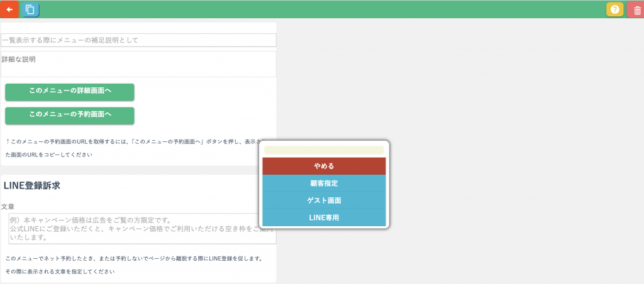Open help via the yellow question mark icon
644x284 pixels.
[x=614, y=9]
